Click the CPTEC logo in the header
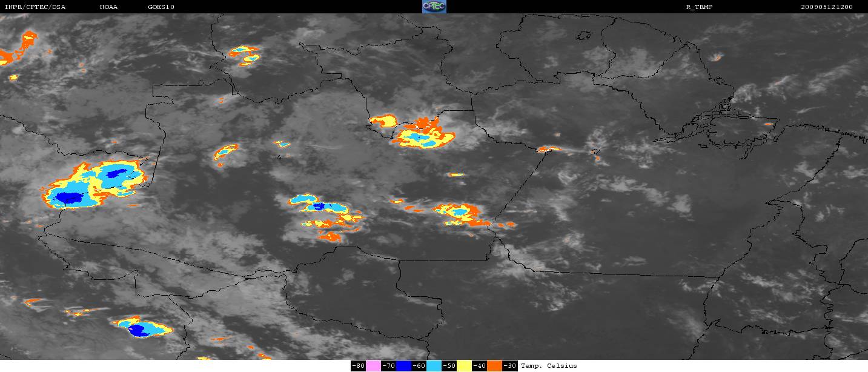The image size is (868, 372). click(434, 7)
